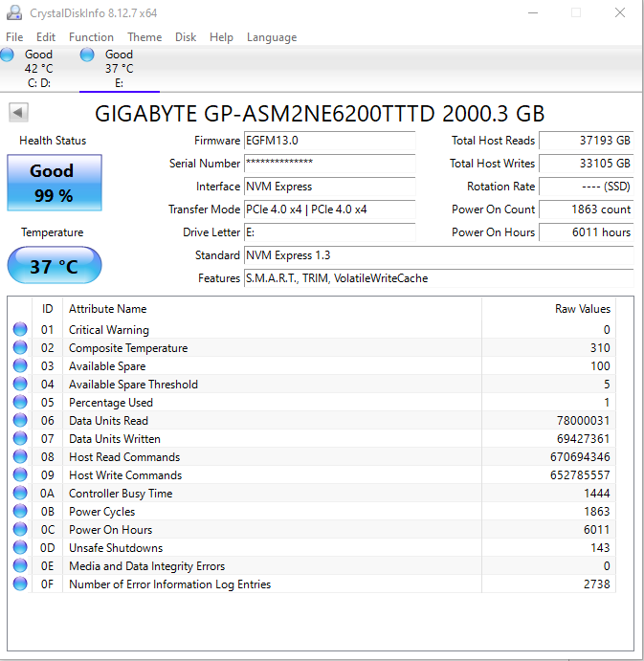Click the status orb for Composite Temperature

pos(20,347)
